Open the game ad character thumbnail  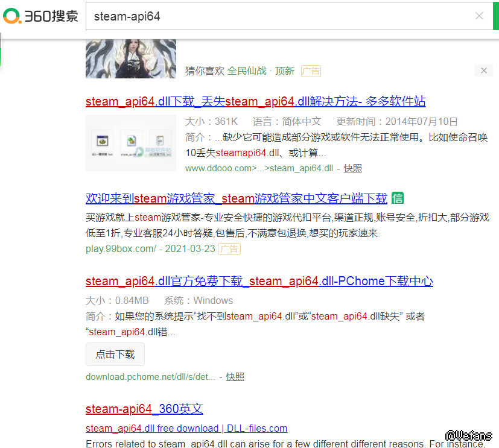coord(131,59)
